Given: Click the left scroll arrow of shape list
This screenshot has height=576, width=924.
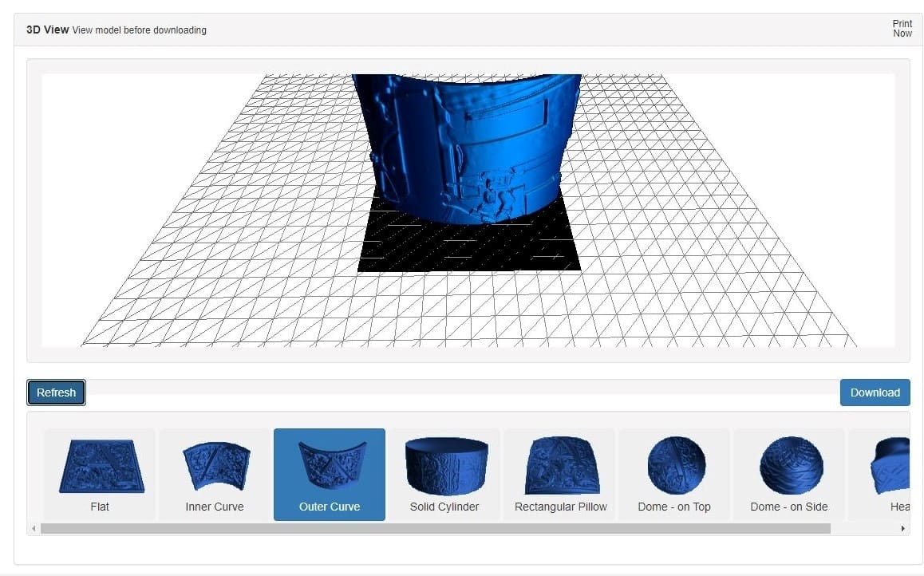Looking at the screenshot, I should coord(34,528).
